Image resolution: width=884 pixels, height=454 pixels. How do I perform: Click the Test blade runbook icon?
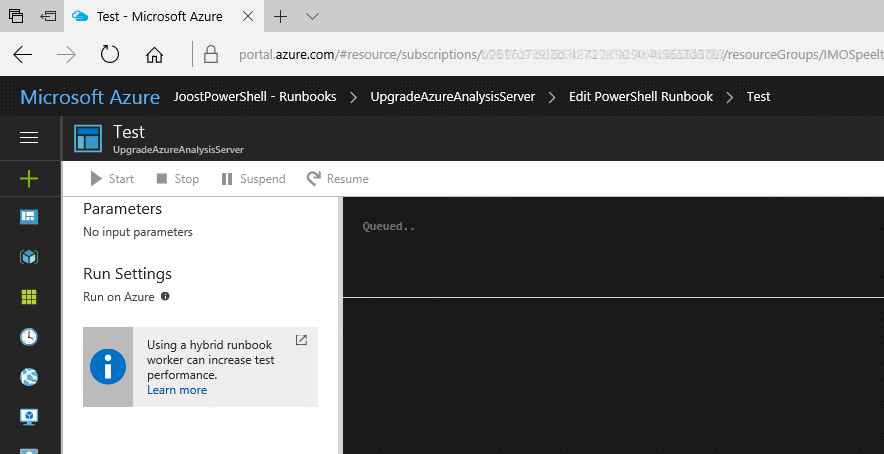[88, 139]
